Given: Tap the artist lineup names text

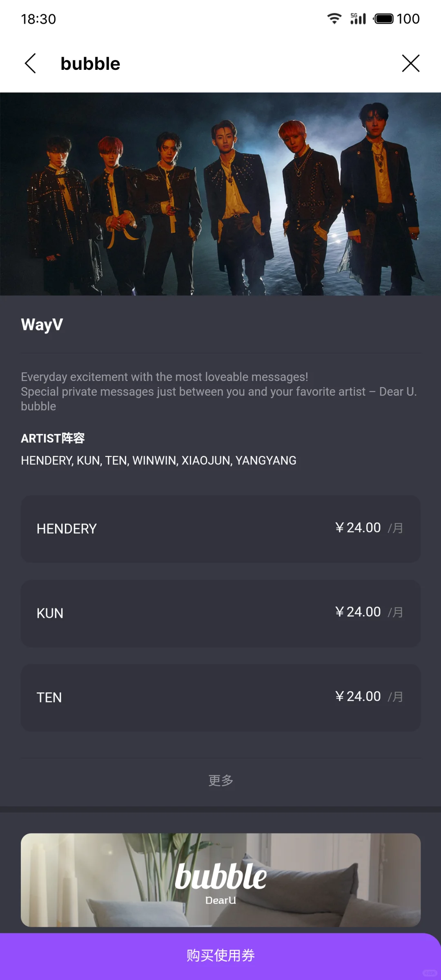Looking at the screenshot, I should [158, 461].
